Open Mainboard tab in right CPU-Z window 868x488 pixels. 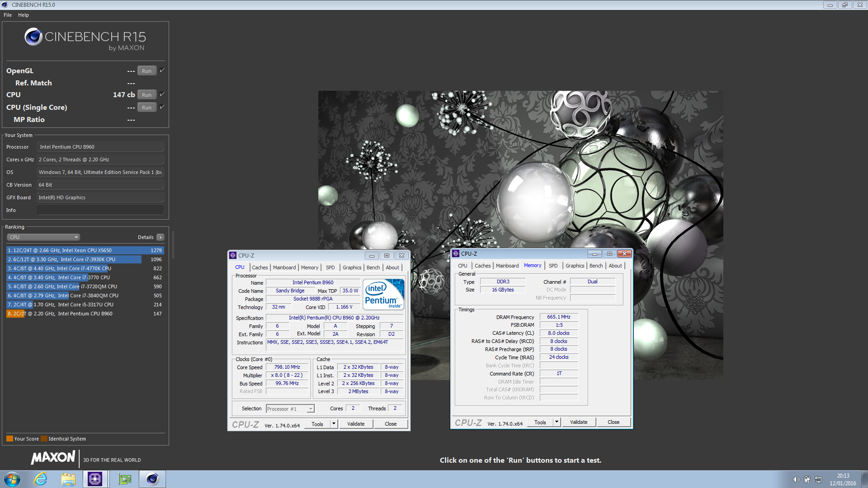(x=507, y=266)
